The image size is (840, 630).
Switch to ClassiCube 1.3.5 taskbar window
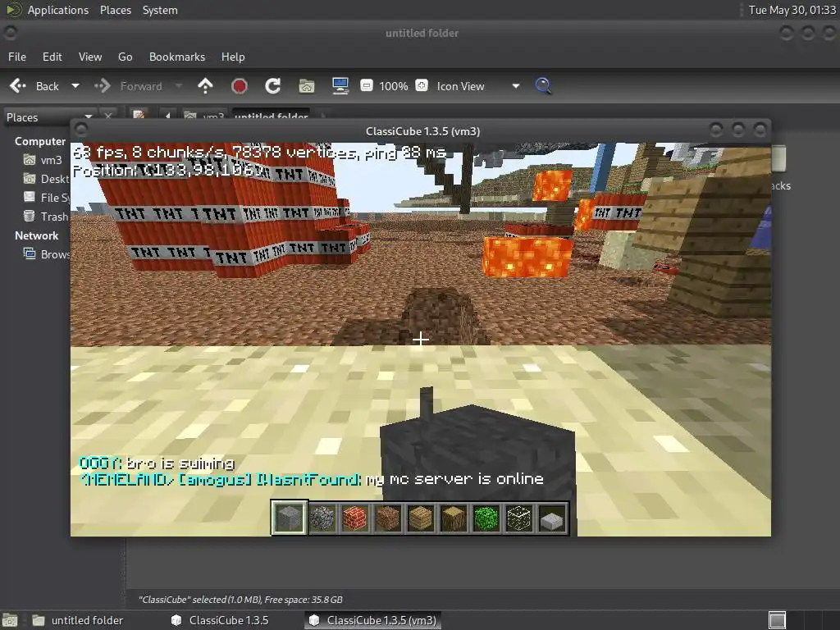tap(221, 620)
